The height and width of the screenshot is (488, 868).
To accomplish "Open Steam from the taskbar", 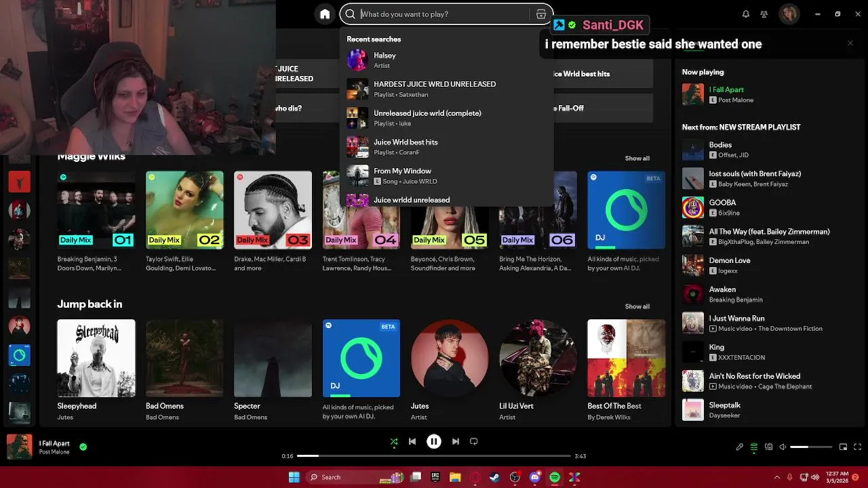I will pos(495,477).
